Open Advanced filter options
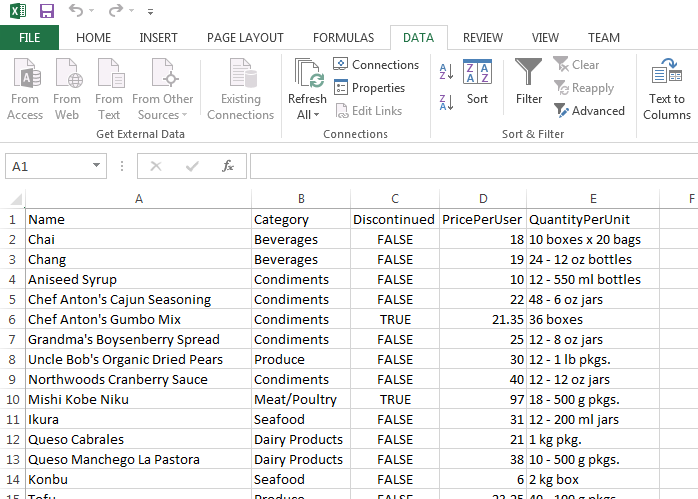Viewport: 698px width, 499px height. pyautogui.click(x=589, y=111)
